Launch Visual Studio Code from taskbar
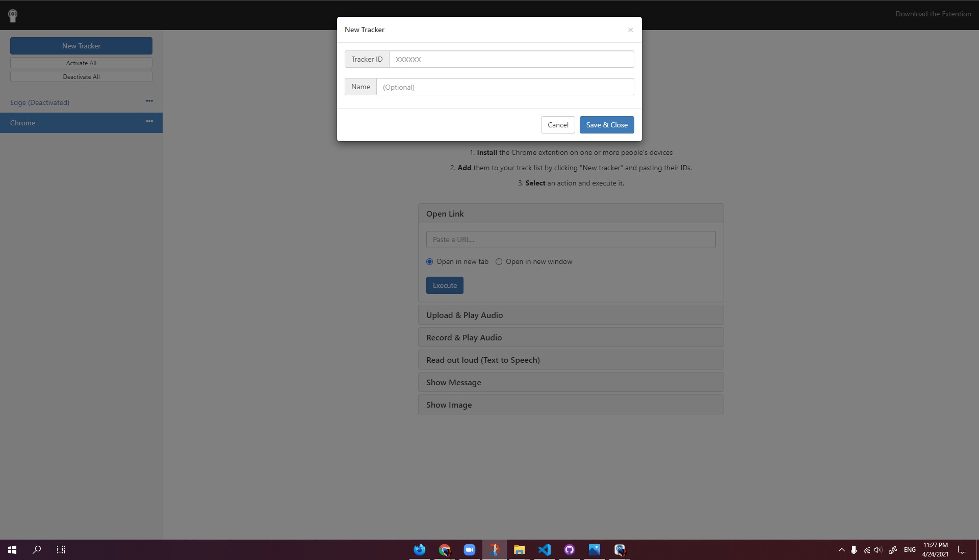 click(544, 550)
